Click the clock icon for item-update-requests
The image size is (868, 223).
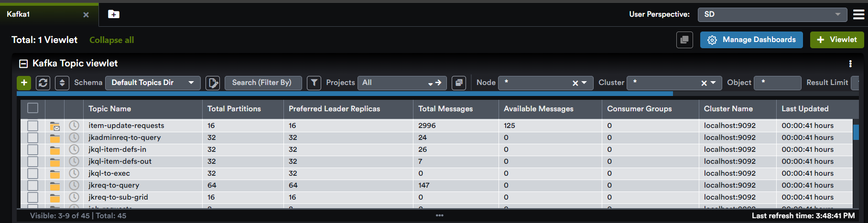pyautogui.click(x=74, y=126)
